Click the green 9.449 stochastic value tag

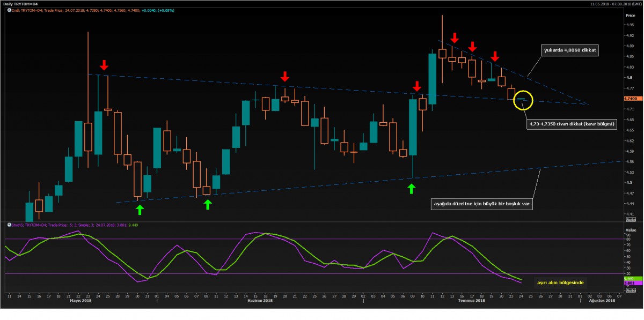[x=630, y=279]
